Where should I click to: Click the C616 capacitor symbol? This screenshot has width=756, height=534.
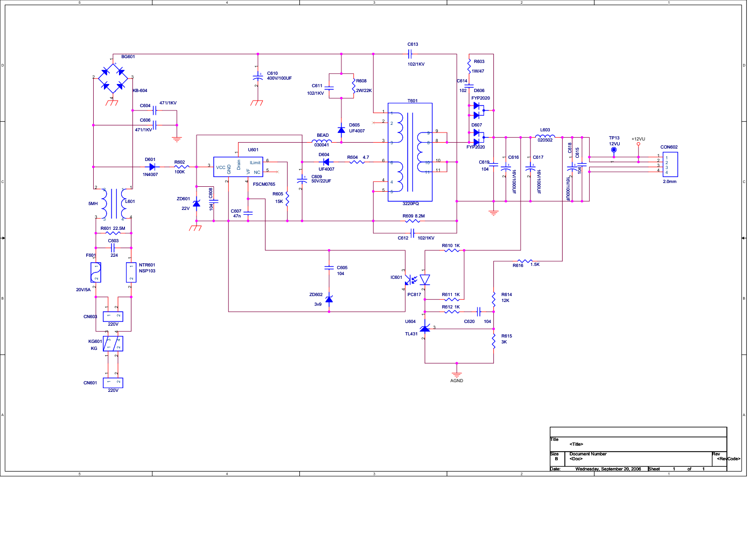506,167
